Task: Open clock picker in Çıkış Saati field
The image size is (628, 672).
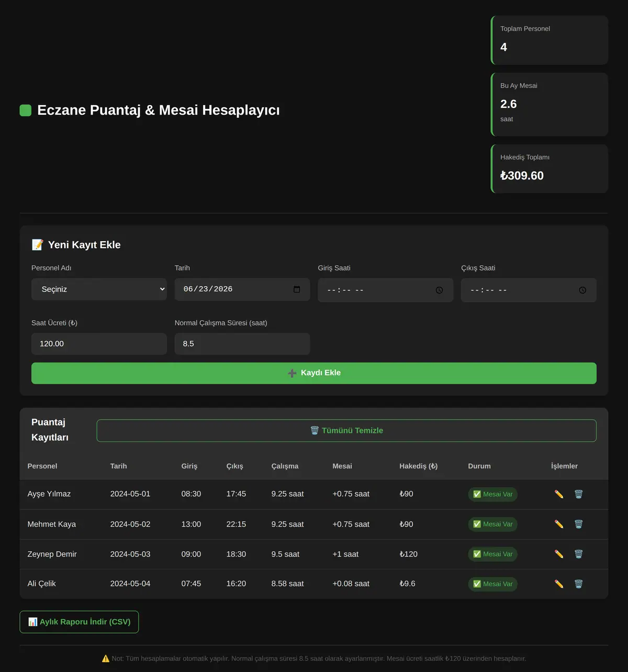Action: pos(582,290)
